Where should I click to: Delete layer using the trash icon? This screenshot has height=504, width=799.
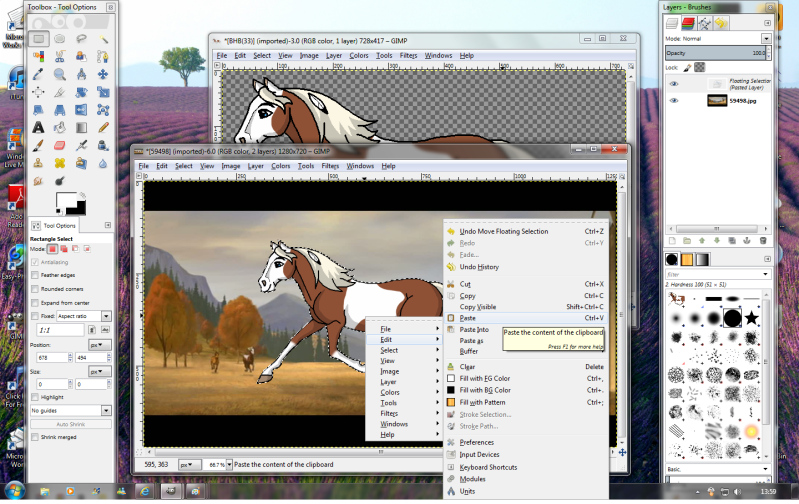click(x=763, y=241)
